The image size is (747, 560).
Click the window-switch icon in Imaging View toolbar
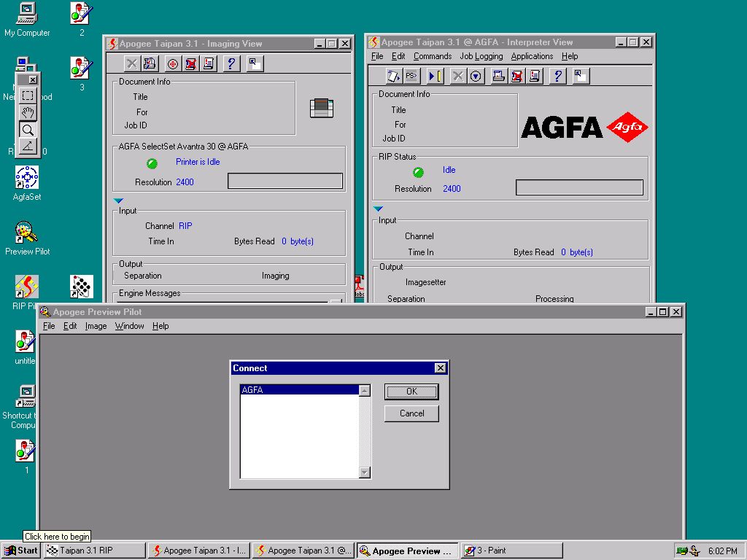coord(255,63)
